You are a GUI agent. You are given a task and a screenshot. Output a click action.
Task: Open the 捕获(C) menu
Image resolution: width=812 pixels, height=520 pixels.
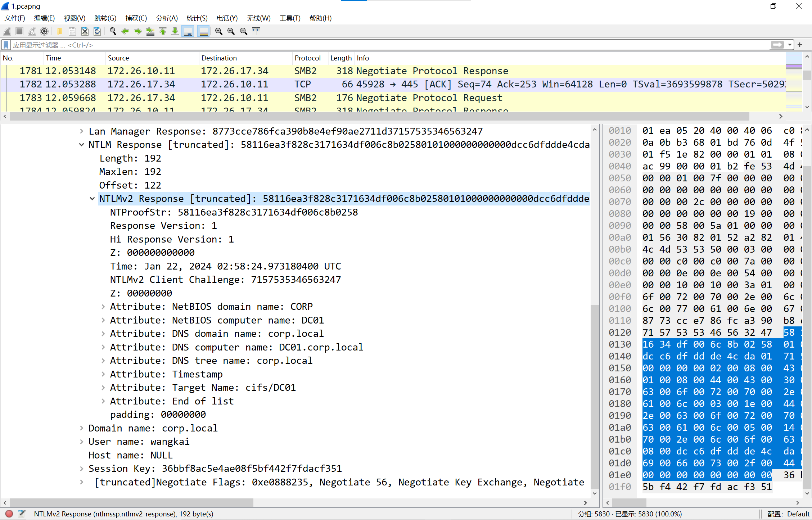[136, 18]
